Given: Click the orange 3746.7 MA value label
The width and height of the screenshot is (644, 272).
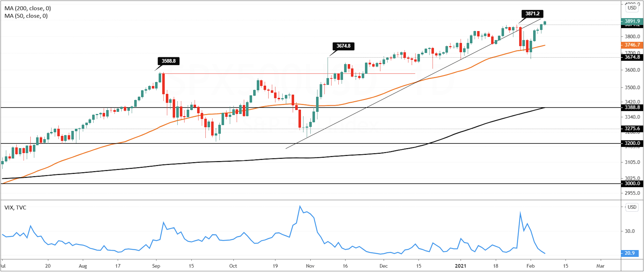Looking at the screenshot, I should 632,45.
